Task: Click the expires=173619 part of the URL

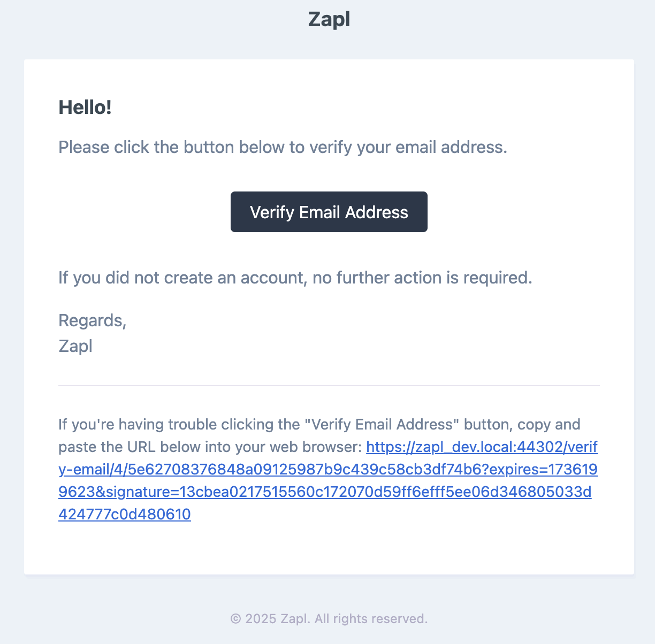Action: pos(543,469)
